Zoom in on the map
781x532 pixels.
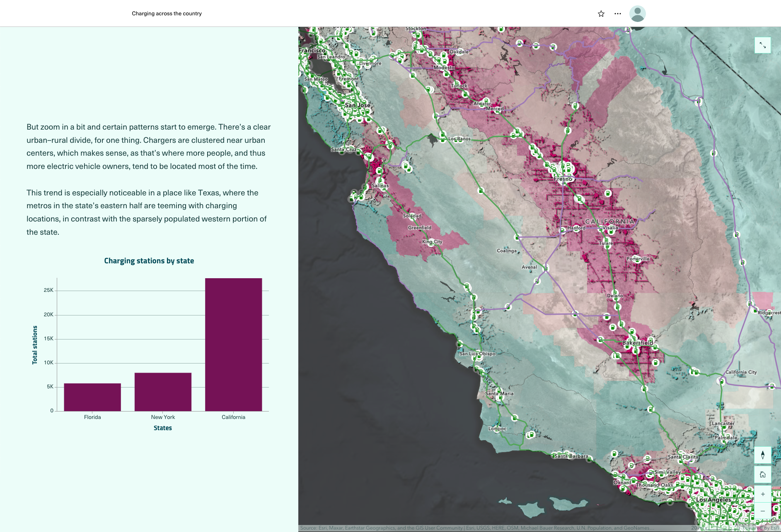point(762,494)
